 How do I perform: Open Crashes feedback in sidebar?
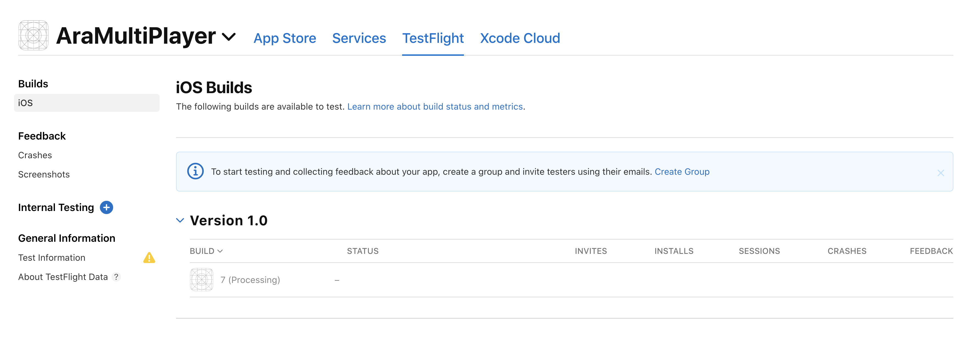pos(35,155)
